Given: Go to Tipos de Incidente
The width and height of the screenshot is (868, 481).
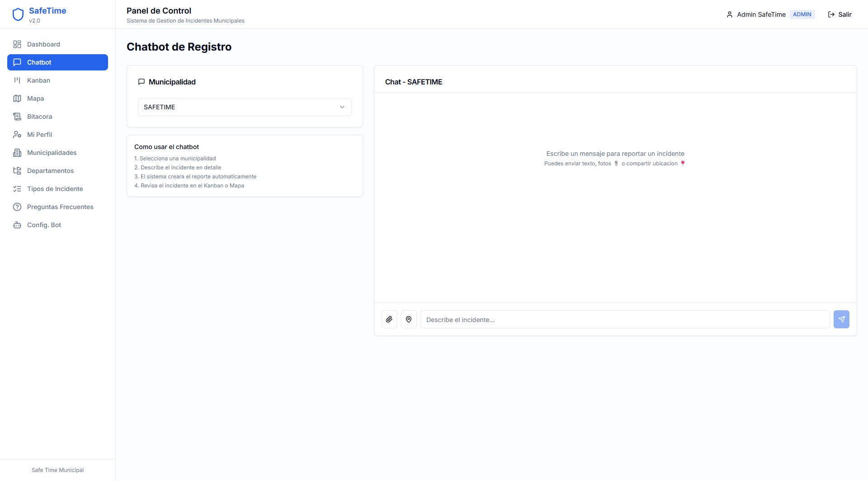Looking at the screenshot, I should tap(57, 189).
